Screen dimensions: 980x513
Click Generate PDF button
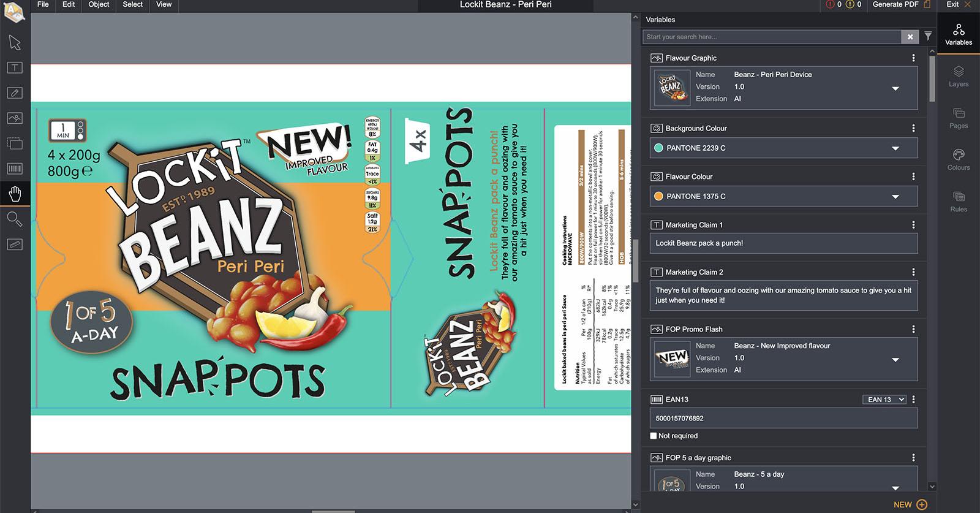(x=902, y=4)
